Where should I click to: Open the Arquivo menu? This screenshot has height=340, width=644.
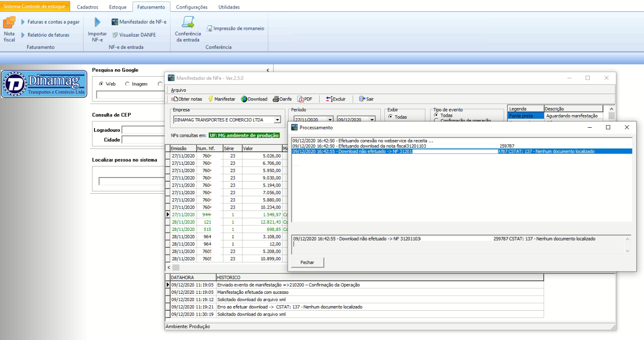(x=179, y=90)
